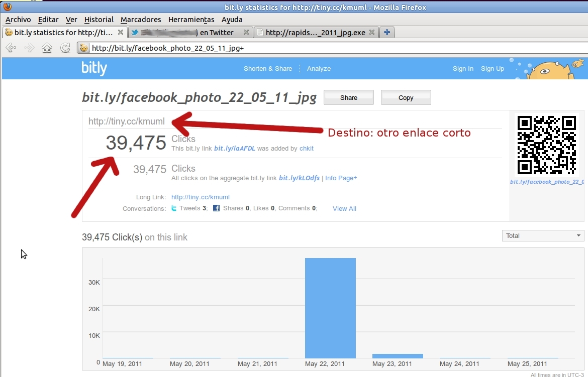Viewport: 588px width, 377px height.
Task: Open Shorten & Share in the header
Action: 268,69
